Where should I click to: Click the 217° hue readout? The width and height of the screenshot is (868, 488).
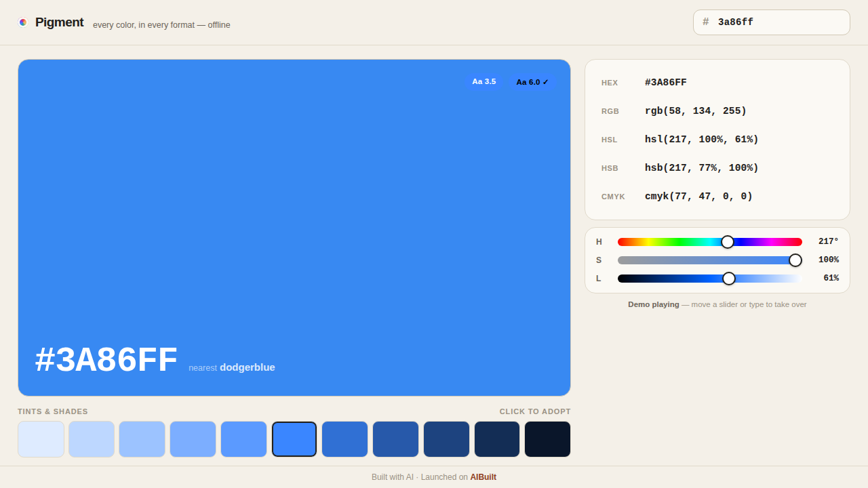pos(828,241)
